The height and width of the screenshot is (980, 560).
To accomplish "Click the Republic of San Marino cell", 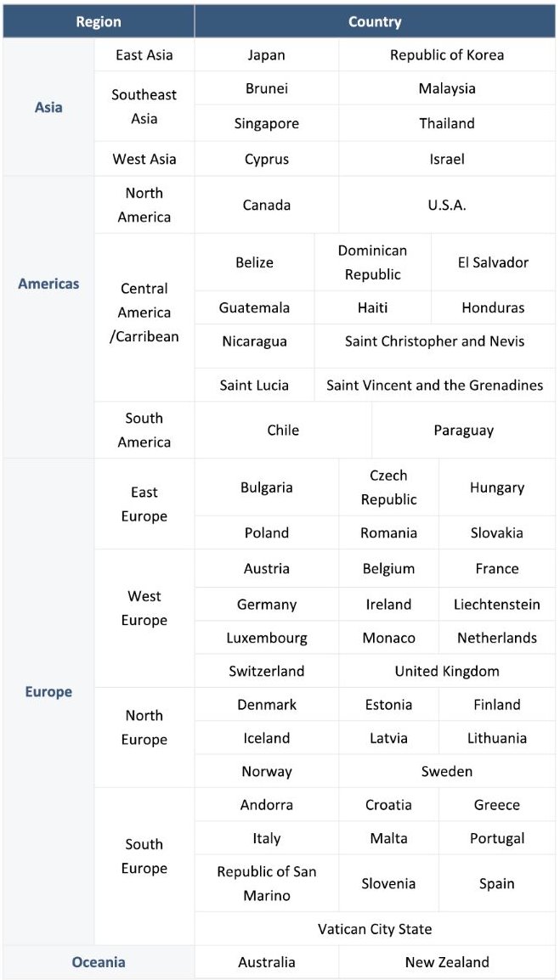I will 267,883.
